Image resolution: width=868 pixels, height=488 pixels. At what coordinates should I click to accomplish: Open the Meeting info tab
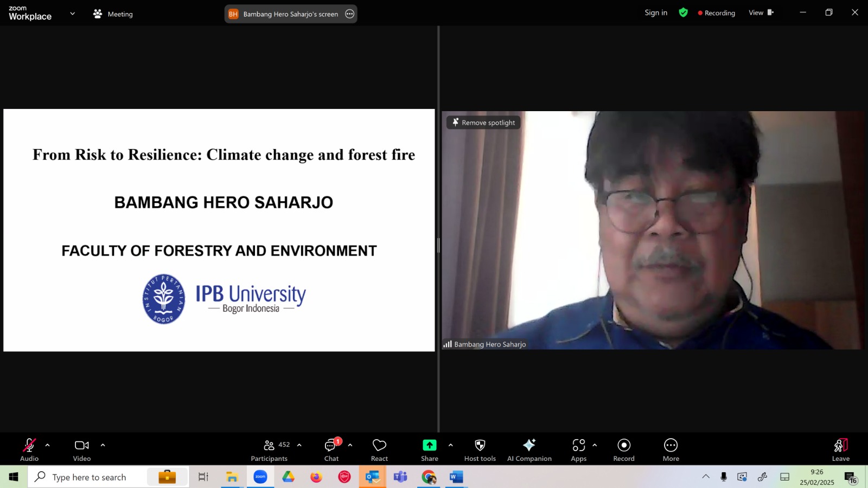coord(113,14)
